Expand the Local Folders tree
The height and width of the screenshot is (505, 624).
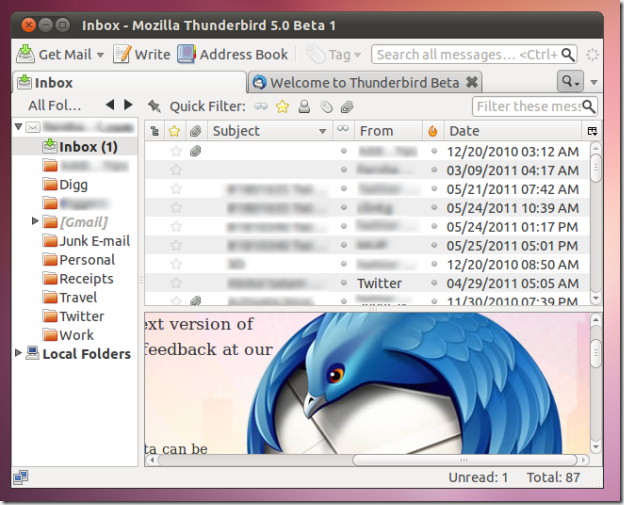18,353
